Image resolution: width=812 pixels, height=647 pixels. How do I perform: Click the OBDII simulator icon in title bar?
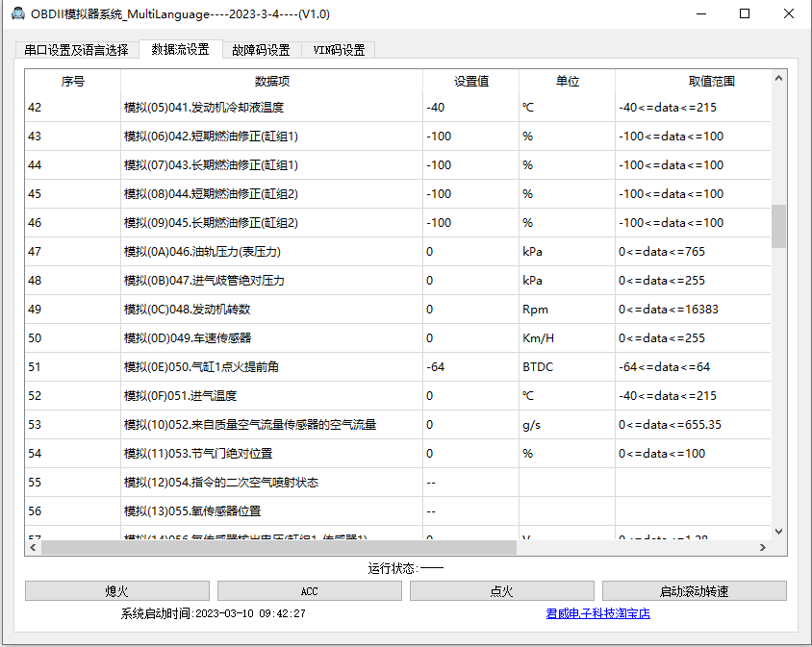(x=16, y=14)
